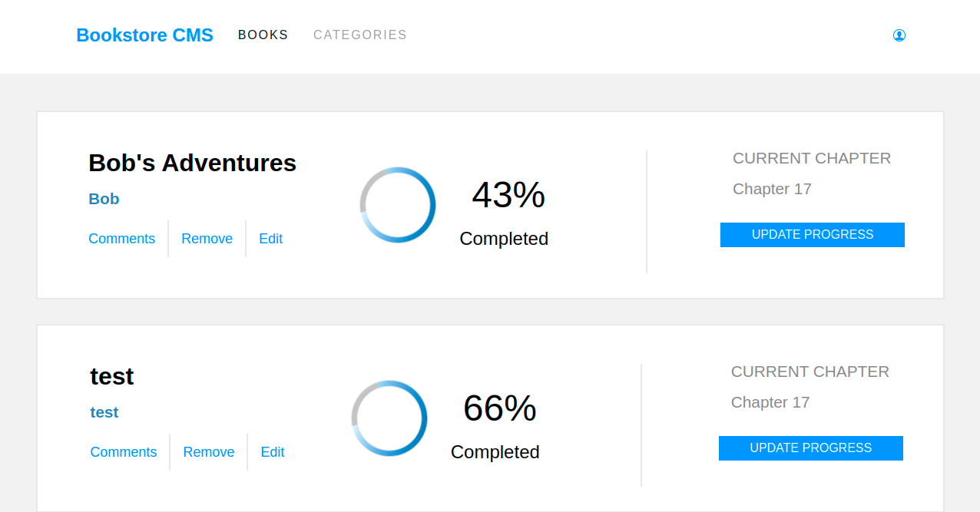Open the CATEGORIES section

tap(359, 35)
